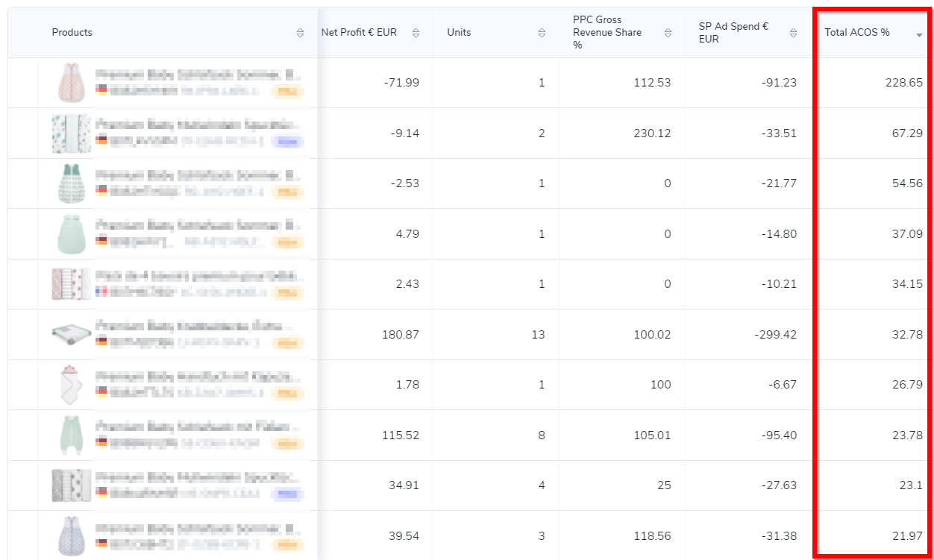
Task: Sort by PPC Gross Revenue Share %
Action: point(668,33)
